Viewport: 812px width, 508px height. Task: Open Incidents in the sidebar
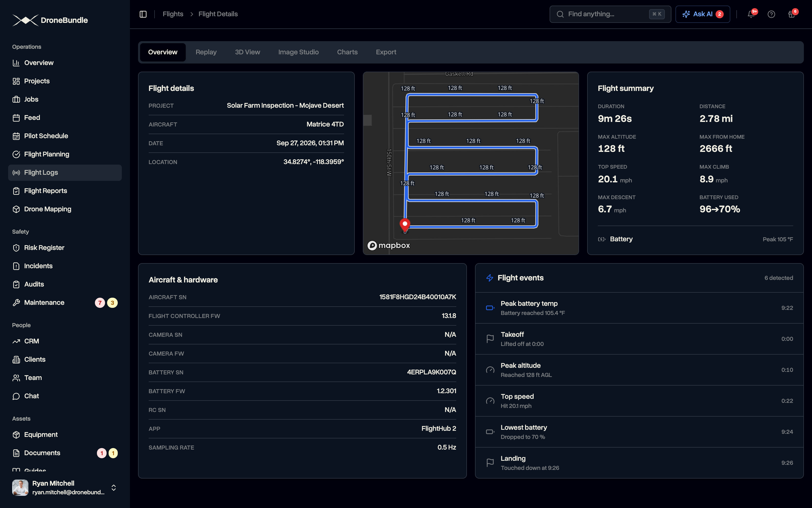click(x=65, y=266)
